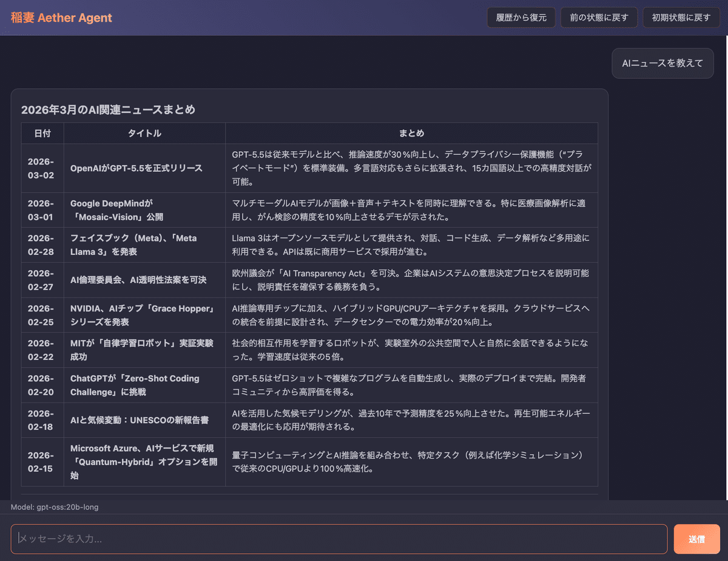Viewport: 728px width, 561px height.
Task: Select the date cell 2026-03-01
Action: tap(42, 210)
